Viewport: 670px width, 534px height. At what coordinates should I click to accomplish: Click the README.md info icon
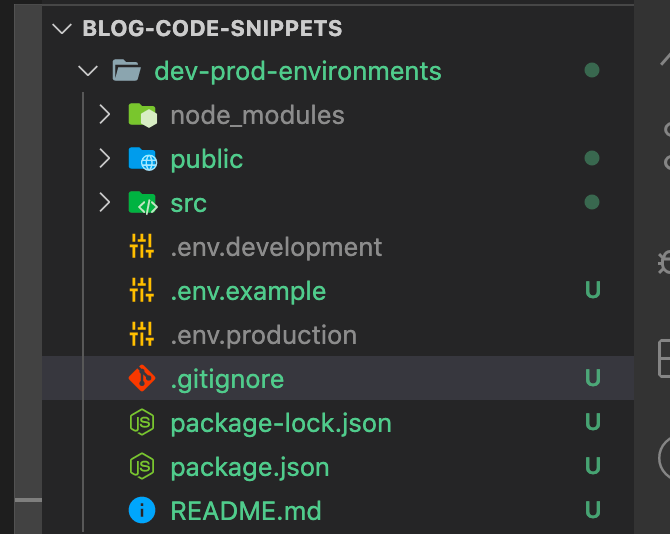point(142,510)
